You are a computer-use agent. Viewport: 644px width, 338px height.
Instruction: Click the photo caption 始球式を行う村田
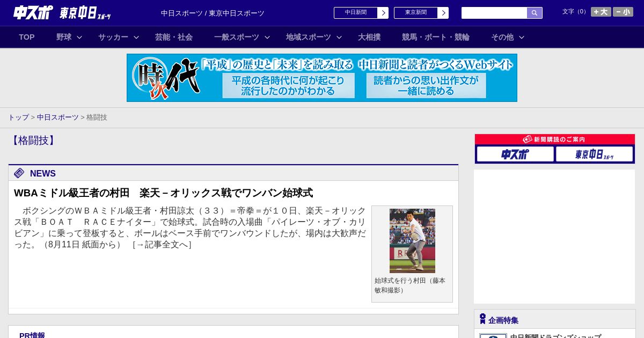(x=410, y=285)
